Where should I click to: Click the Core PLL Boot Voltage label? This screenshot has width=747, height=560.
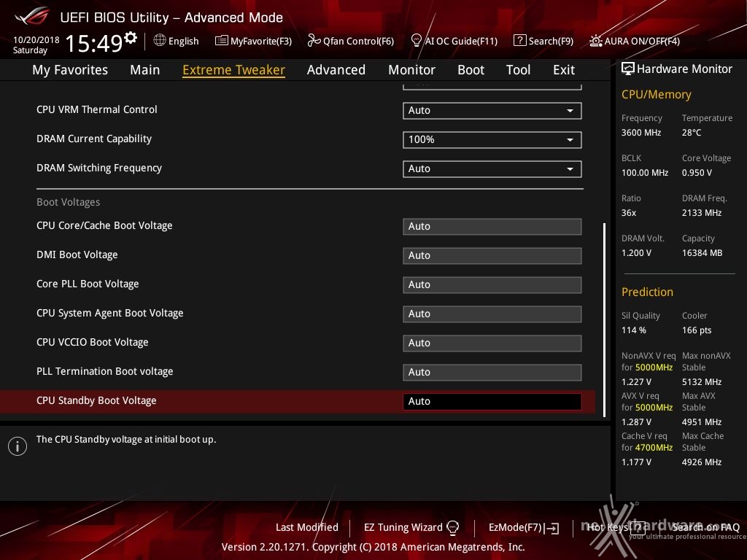(x=88, y=284)
